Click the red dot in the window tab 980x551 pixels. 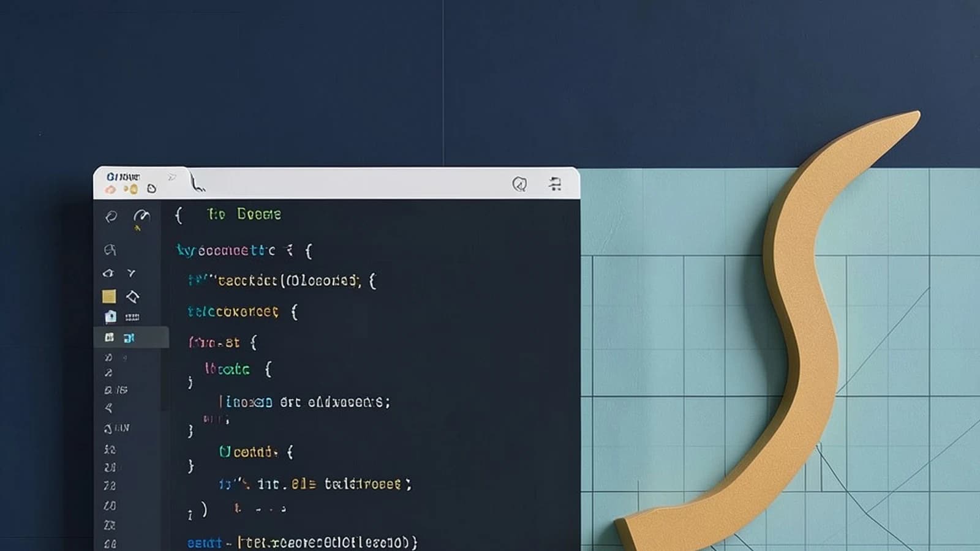111,189
